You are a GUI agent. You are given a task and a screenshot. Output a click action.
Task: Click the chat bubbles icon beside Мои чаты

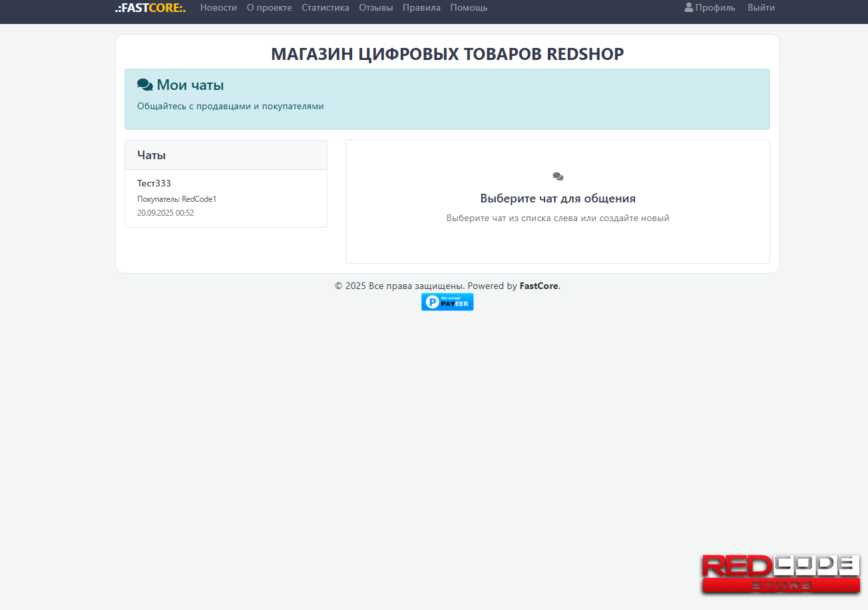(x=144, y=85)
